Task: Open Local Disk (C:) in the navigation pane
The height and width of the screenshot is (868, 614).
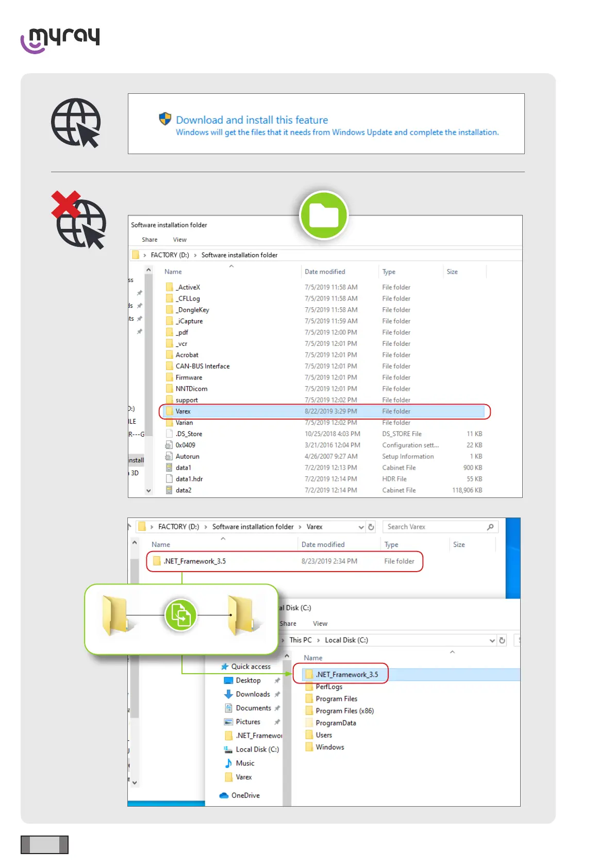Action: [x=252, y=749]
